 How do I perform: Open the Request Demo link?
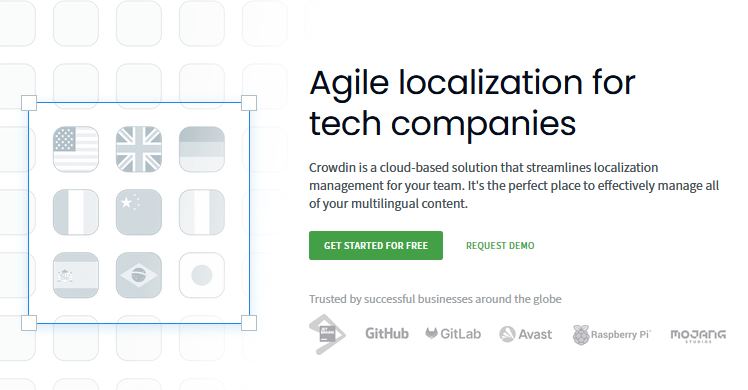[x=500, y=246]
